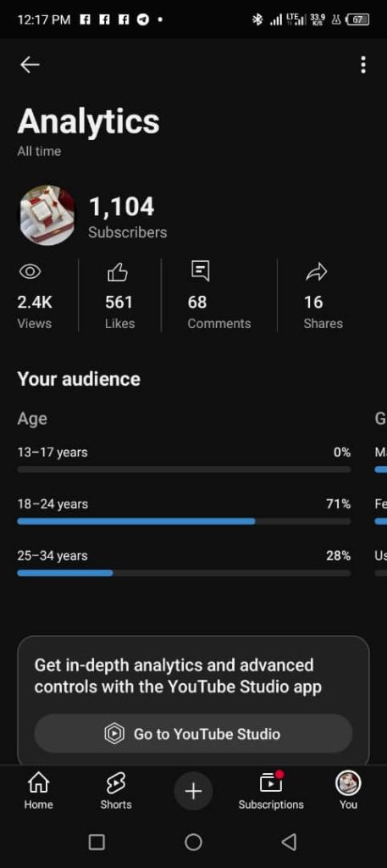Viewport: 387px width, 868px height.
Task: Tap the thumbs-up Likes icon
Action: click(117, 272)
